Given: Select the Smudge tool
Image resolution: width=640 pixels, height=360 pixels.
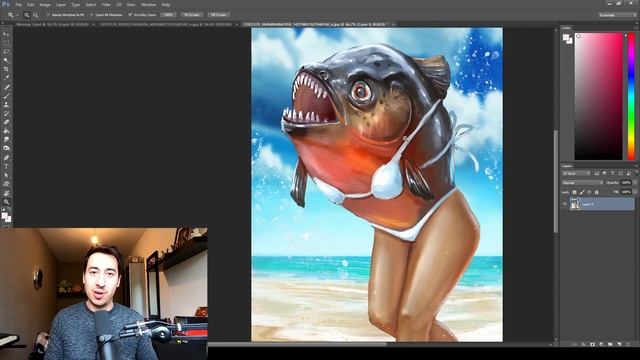Looking at the screenshot, I should pyautogui.click(x=6, y=140).
